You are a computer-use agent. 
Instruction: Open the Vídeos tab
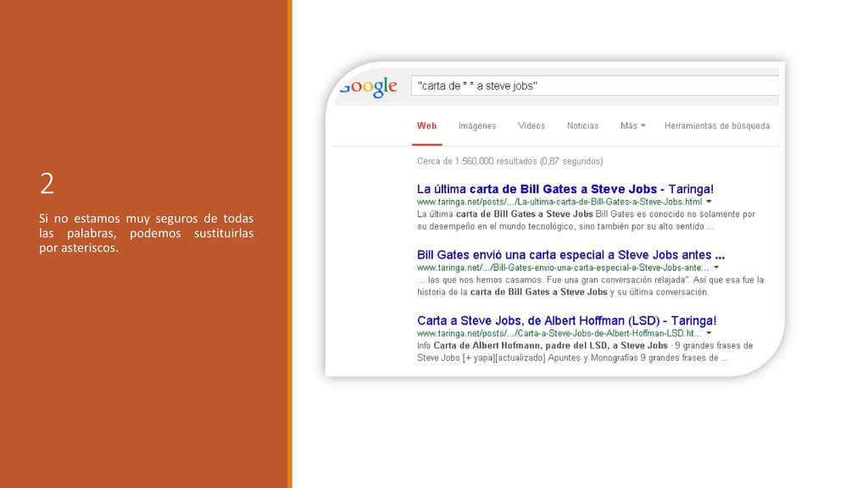(531, 126)
